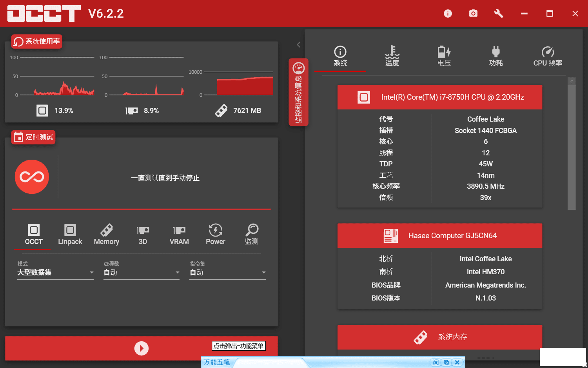588x368 pixels.
Task: Click the infinite loop test duration icon
Action: click(x=32, y=177)
